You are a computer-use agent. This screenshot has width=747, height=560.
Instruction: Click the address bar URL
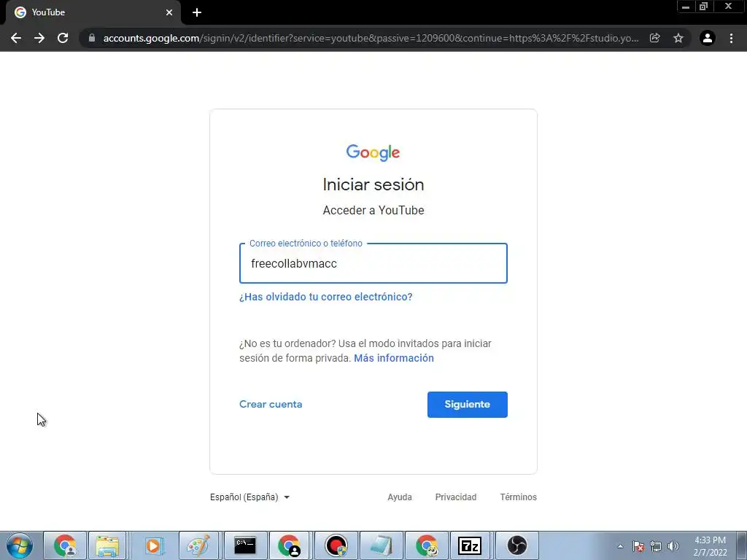pyautogui.click(x=371, y=38)
